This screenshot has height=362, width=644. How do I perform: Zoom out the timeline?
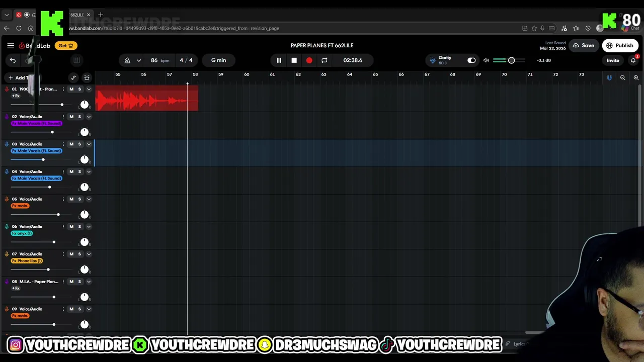click(x=623, y=78)
